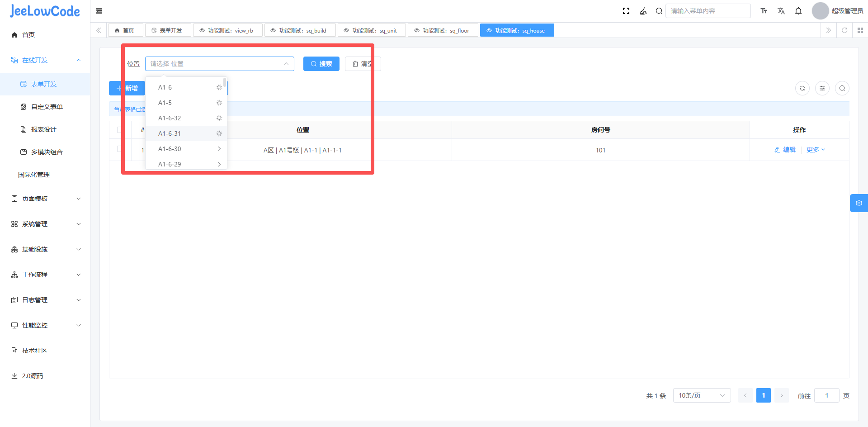Focus the 请输入菜单内容 search field
Screen dimensions: 868x427
coord(708,11)
